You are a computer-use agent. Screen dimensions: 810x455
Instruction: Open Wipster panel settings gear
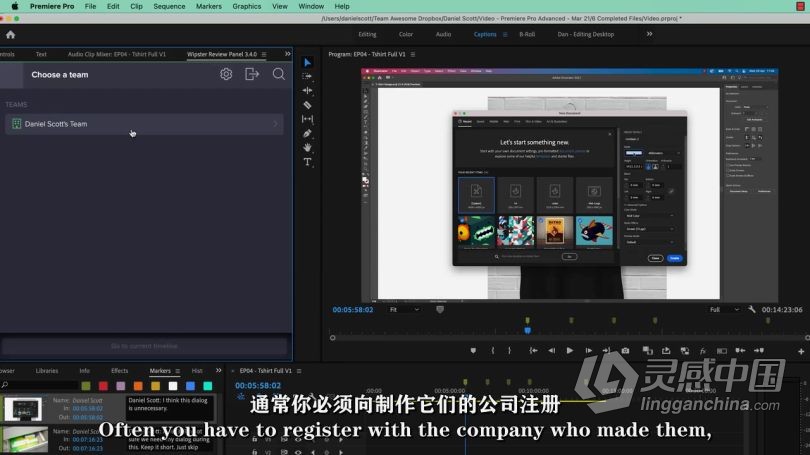click(226, 74)
